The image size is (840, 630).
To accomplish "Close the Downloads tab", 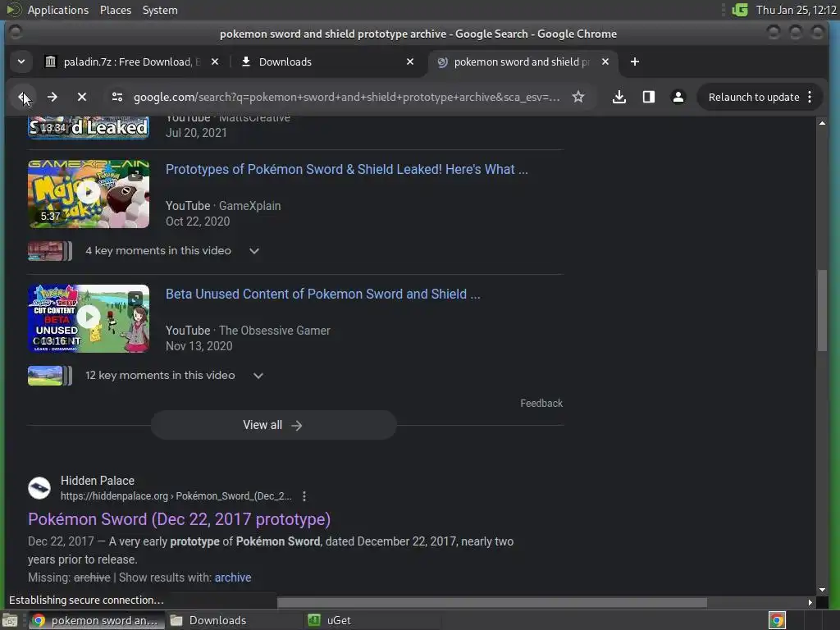I will tap(410, 62).
